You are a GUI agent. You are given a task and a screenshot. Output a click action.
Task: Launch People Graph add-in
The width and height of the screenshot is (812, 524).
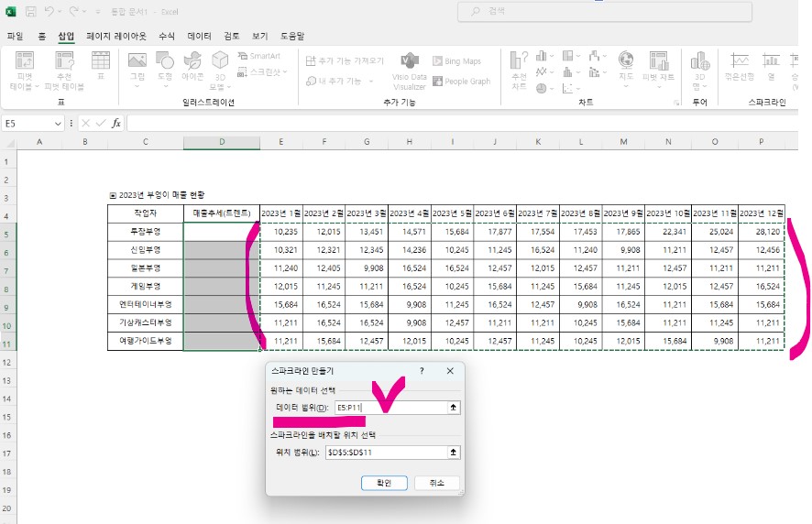pyautogui.click(x=461, y=82)
